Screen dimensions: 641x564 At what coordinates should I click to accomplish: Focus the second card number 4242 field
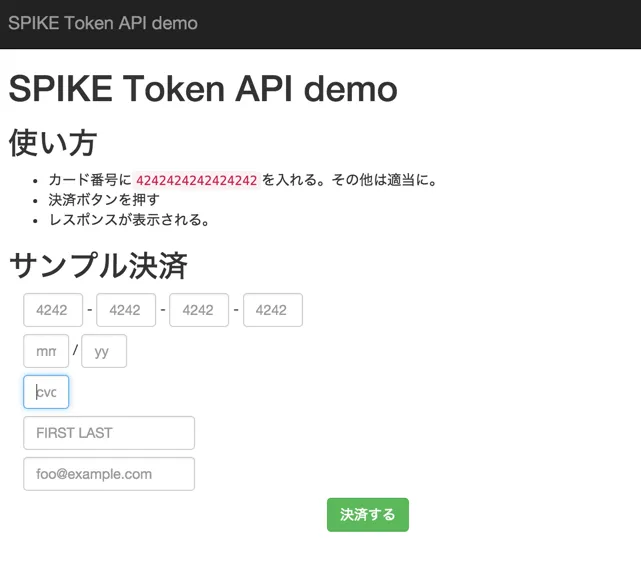coord(126,310)
